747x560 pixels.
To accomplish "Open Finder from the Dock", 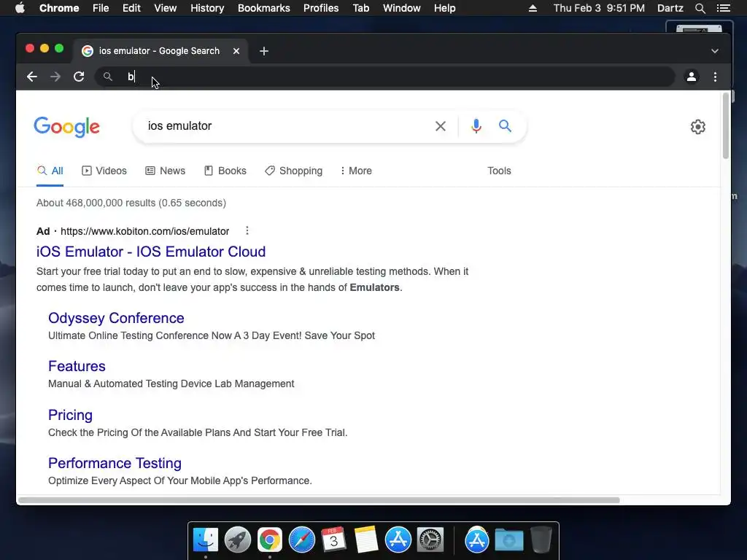I will [x=206, y=540].
